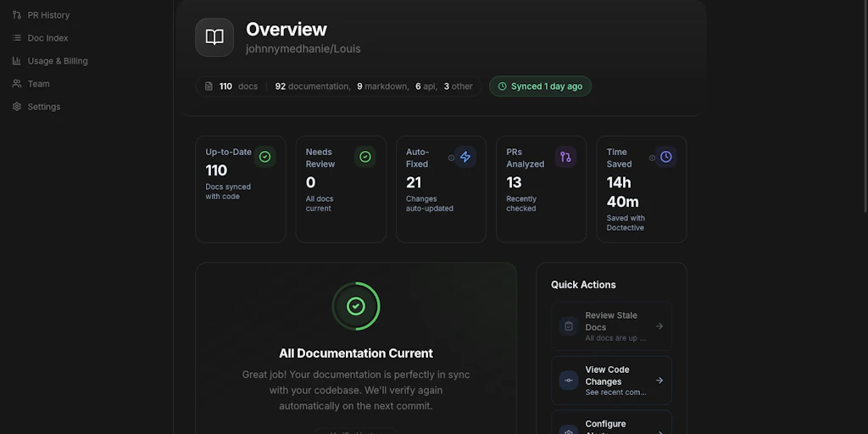
Task: Select the PRs Analyzed 13 card
Action: [x=542, y=189]
